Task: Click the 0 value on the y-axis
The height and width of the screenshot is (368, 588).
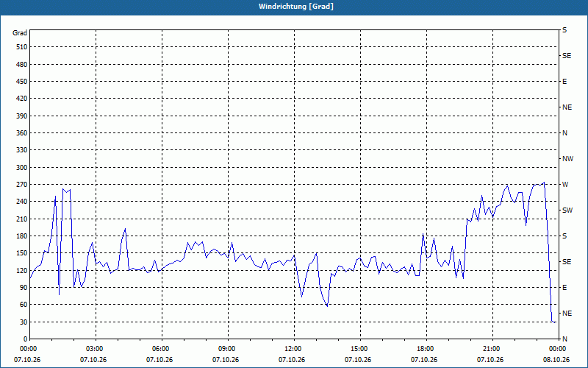Action: [26, 339]
